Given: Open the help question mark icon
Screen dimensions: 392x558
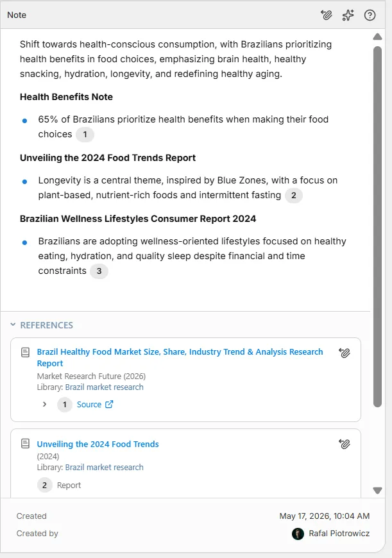Looking at the screenshot, I should (x=370, y=15).
